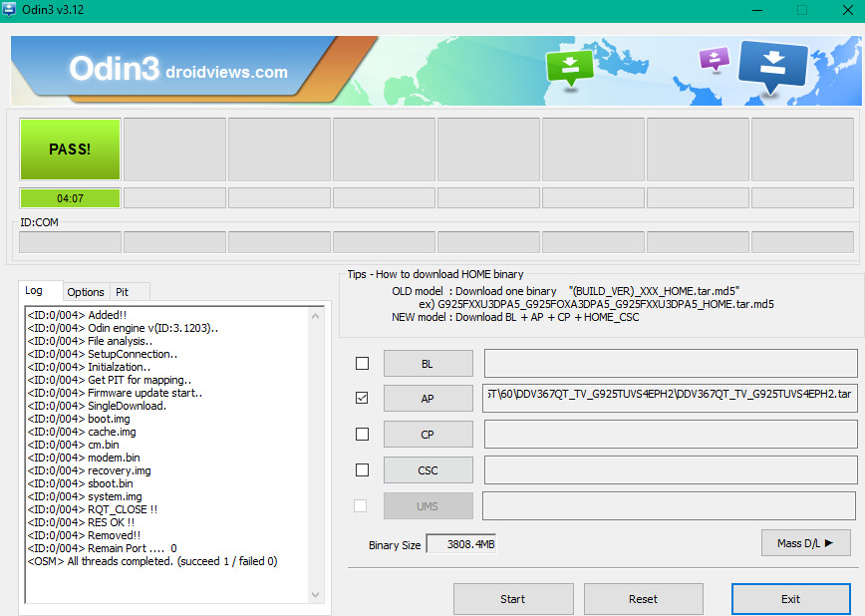Click the CP file path field

click(x=671, y=434)
